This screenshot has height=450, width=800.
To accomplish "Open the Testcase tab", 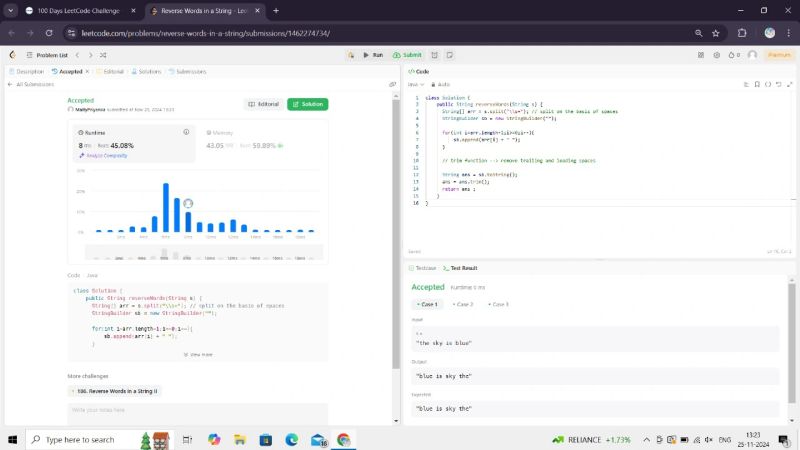I will (x=422, y=268).
